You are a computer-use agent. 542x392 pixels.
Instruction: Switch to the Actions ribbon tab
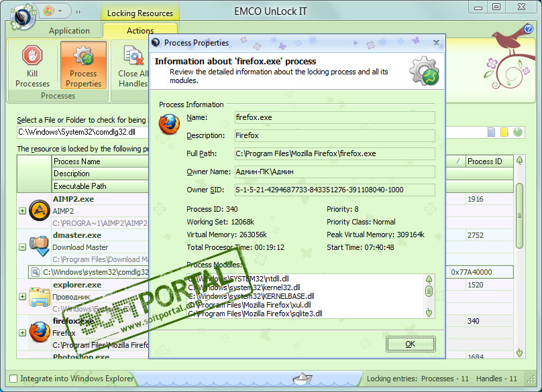[x=140, y=31]
